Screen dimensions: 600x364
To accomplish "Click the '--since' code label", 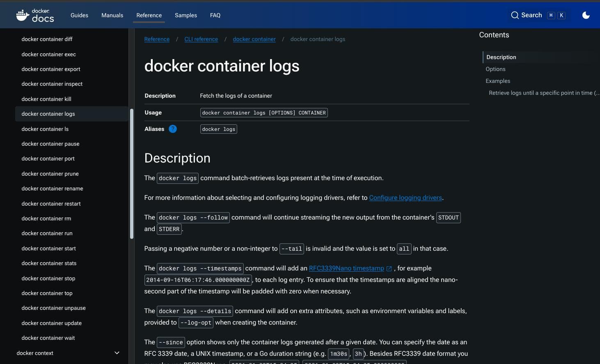I will tap(171, 342).
